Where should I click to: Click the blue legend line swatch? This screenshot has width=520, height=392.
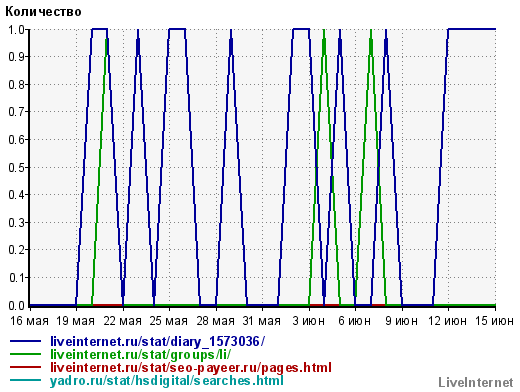25,341
